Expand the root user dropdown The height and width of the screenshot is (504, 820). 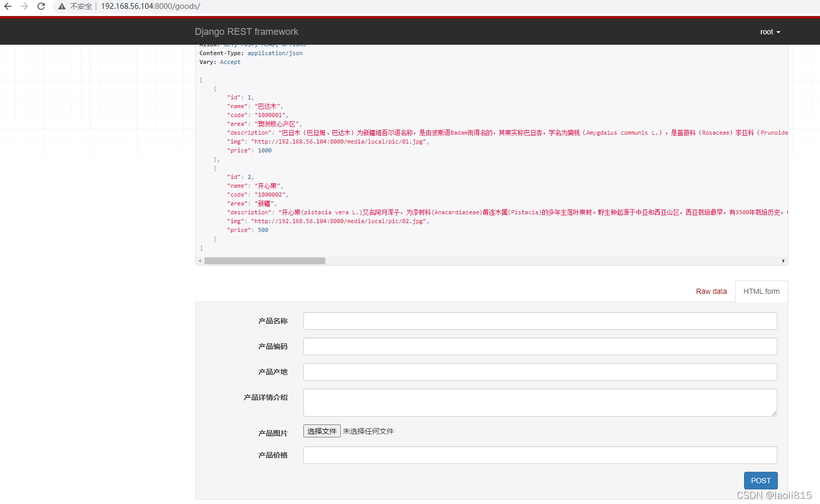tap(770, 32)
